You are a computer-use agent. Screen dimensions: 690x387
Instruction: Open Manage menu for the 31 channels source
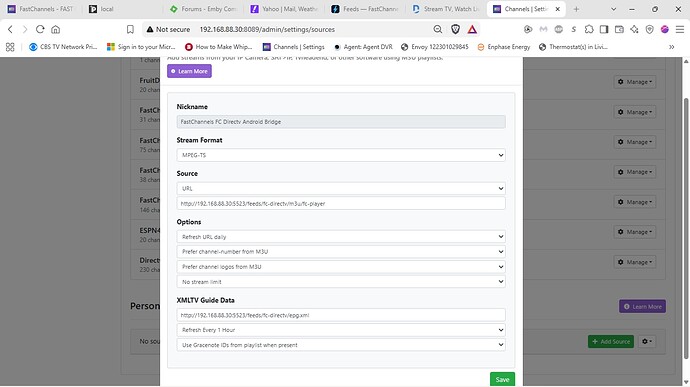(x=635, y=112)
